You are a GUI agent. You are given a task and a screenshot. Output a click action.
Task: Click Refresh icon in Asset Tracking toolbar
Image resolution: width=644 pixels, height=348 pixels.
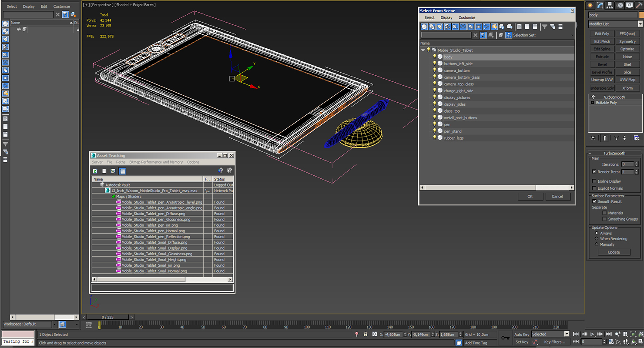95,171
